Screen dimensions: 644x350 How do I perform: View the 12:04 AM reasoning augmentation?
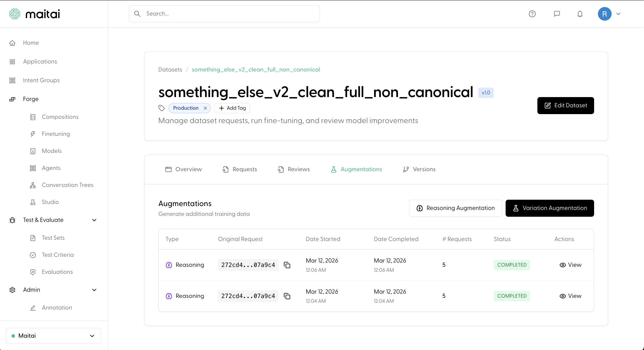(x=570, y=296)
